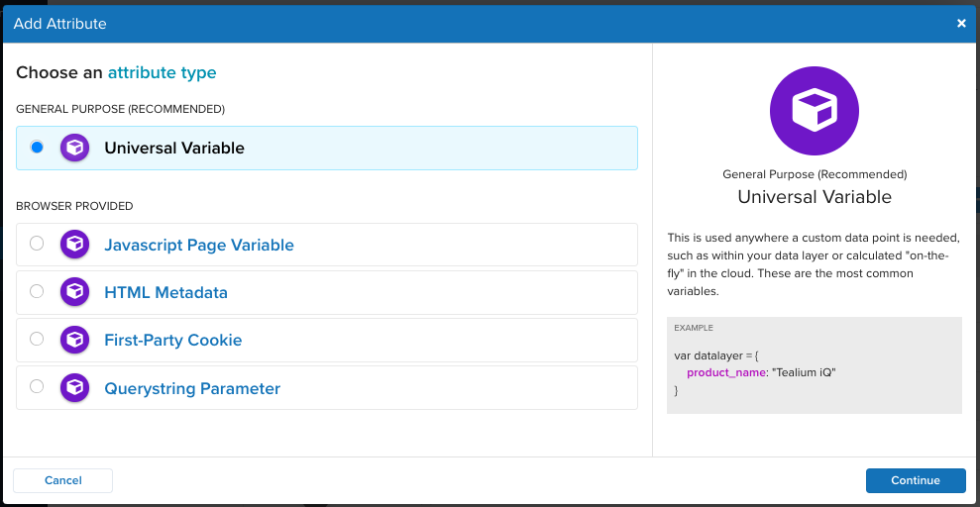Select the Javascript Page Variable radio button

(x=37, y=244)
